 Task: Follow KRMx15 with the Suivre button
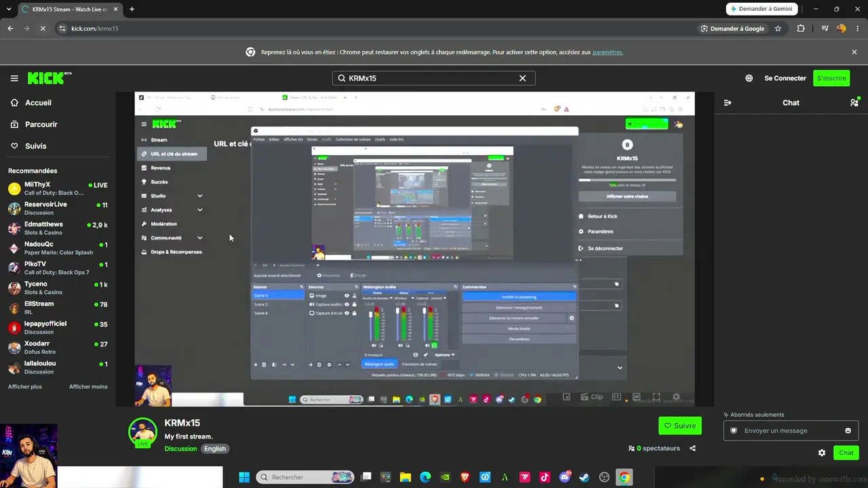click(680, 426)
